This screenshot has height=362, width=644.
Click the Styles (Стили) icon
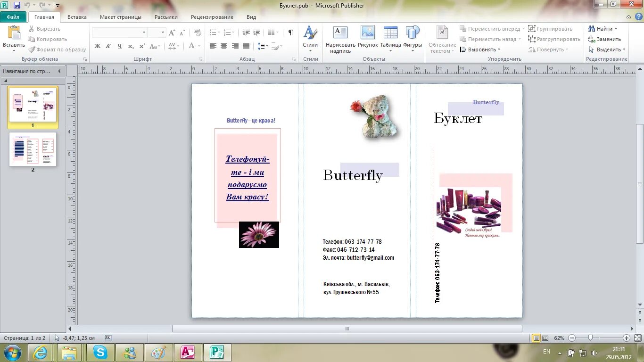tap(310, 33)
